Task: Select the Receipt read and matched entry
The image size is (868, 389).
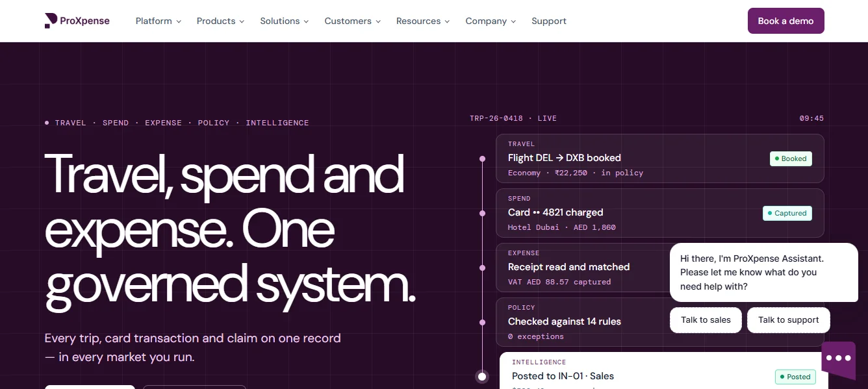Action: 583,268
